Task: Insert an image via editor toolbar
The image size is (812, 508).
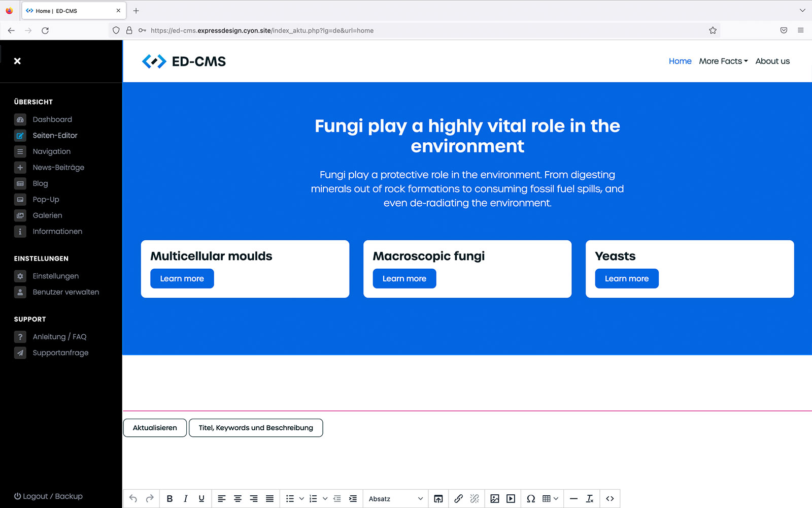Action: click(x=495, y=499)
